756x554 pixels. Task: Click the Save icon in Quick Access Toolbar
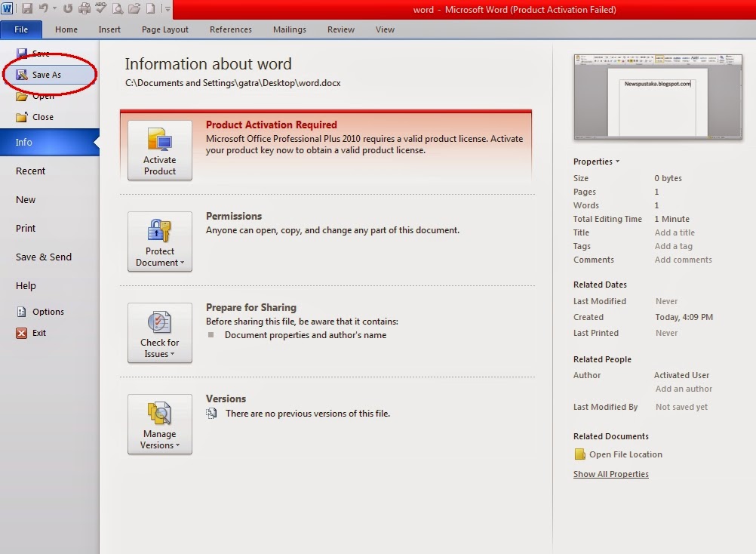tap(26, 8)
